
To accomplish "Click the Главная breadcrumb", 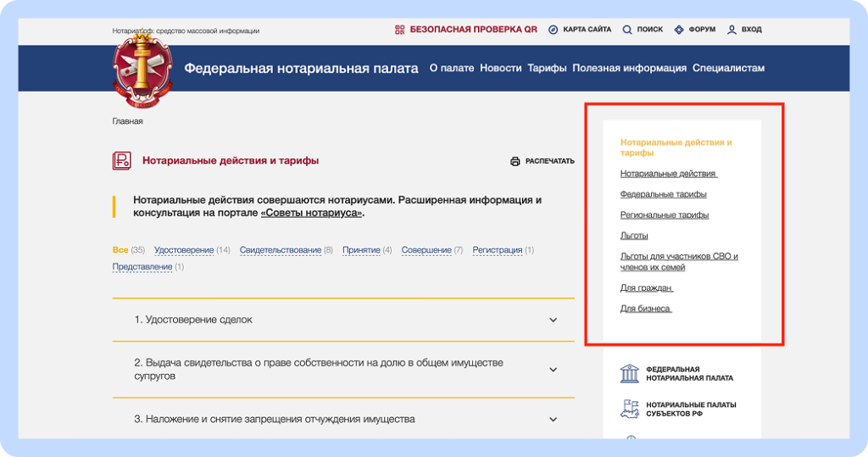I will [127, 121].
